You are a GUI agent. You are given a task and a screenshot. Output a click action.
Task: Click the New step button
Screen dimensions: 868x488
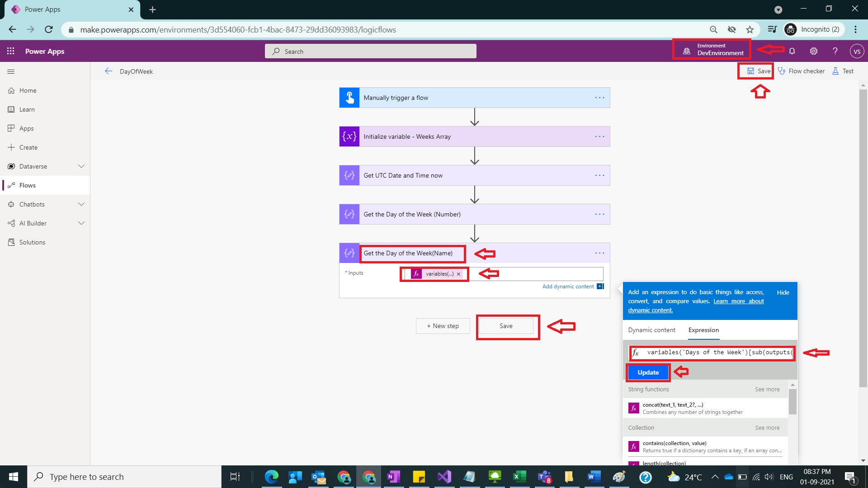(443, 326)
